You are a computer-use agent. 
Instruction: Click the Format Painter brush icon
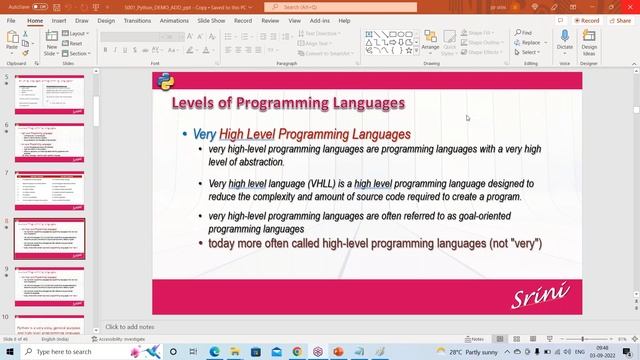tap(25, 53)
